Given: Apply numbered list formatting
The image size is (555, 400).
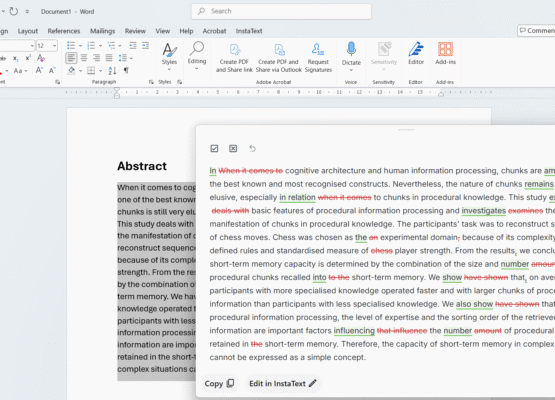Looking at the screenshot, I should (x=91, y=46).
